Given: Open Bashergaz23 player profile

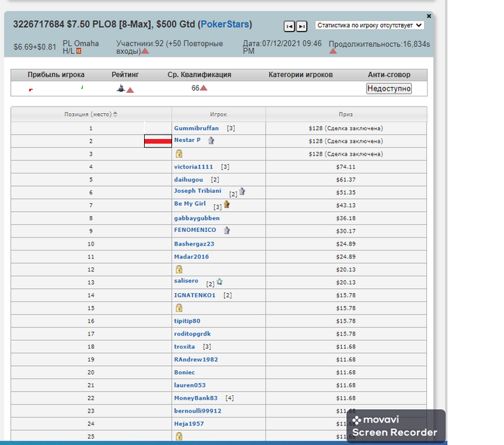Looking at the screenshot, I should (x=194, y=244).
